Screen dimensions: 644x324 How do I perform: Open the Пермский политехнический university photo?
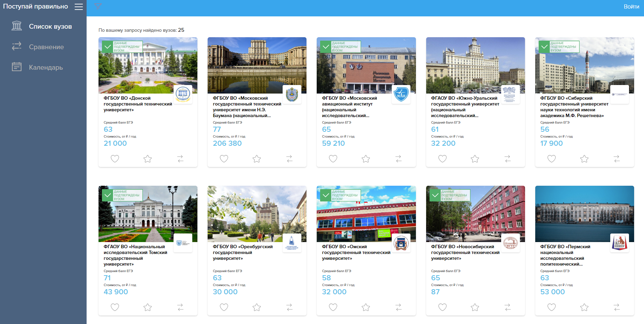(585, 214)
